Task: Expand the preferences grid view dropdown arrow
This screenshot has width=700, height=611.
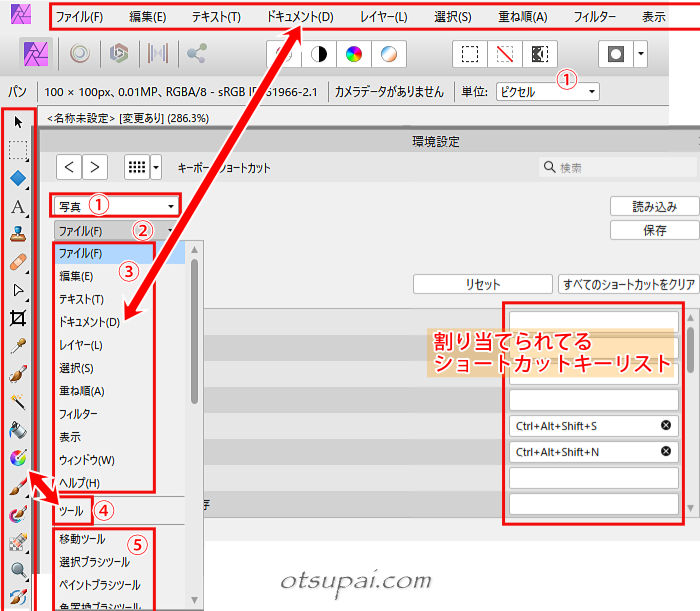Action: point(155,167)
